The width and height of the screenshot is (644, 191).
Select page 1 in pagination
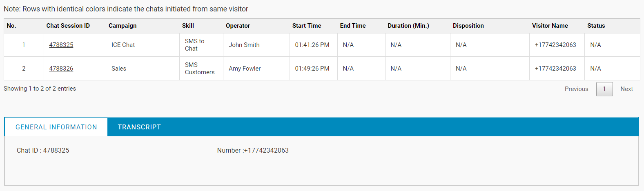pos(604,89)
